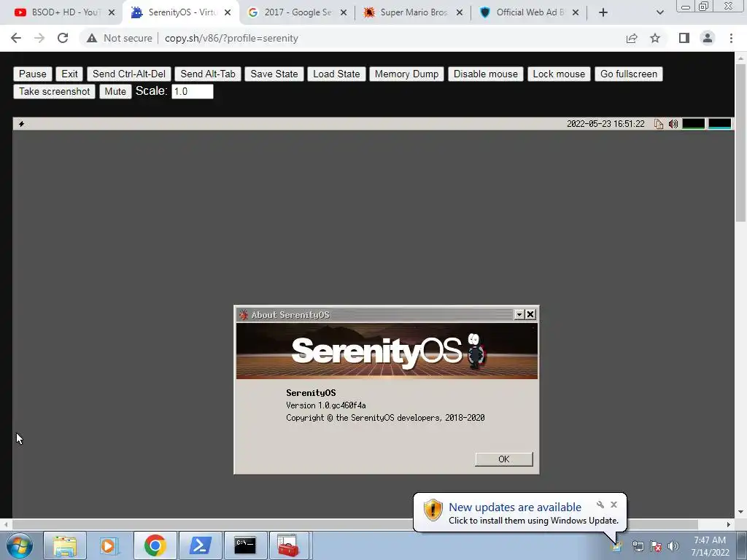Open the red toolbox taskbar icon
The image size is (747, 560).
click(289, 545)
